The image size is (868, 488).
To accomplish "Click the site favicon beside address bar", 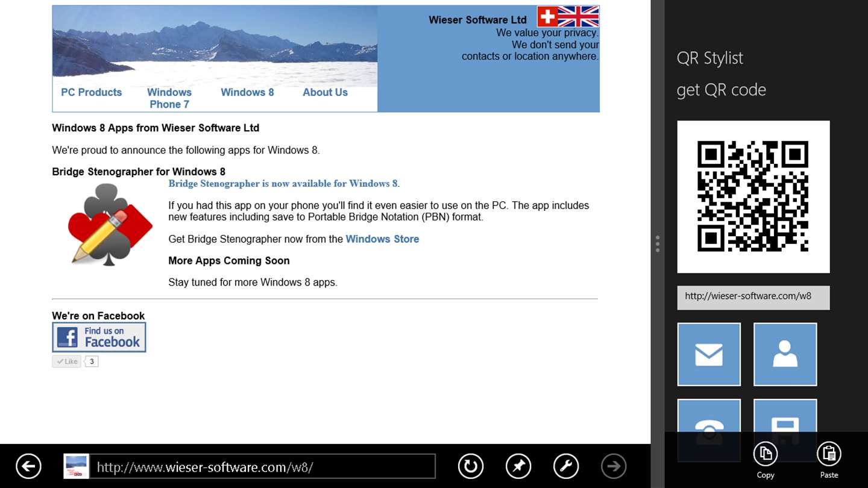I will [x=77, y=466].
